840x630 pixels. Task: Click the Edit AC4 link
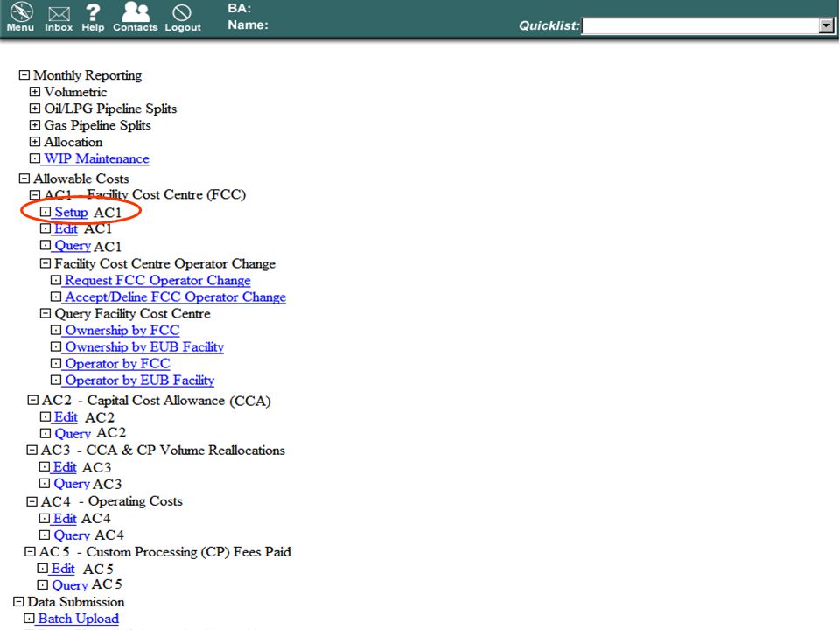point(65,519)
